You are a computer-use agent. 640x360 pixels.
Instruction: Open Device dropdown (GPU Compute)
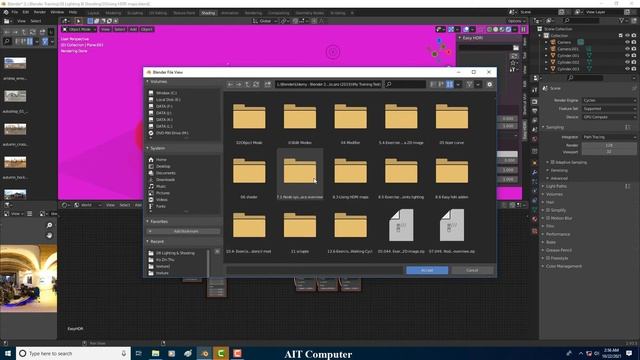(609, 117)
